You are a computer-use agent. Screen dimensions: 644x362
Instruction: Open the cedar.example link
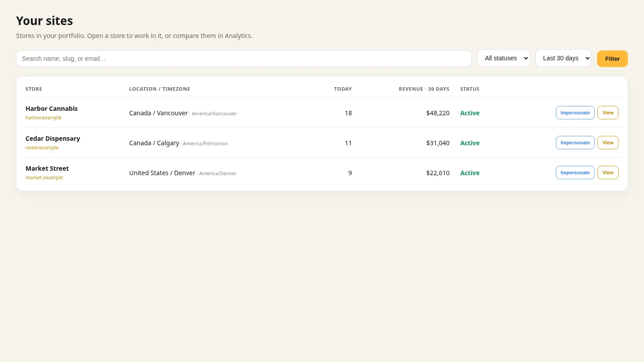click(x=42, y=147)
